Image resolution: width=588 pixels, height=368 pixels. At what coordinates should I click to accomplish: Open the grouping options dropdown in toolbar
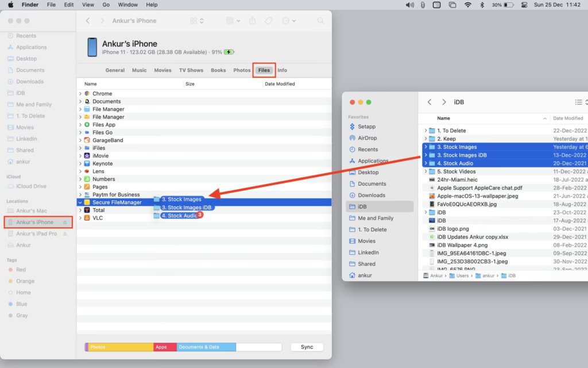(x=233, y=21)
